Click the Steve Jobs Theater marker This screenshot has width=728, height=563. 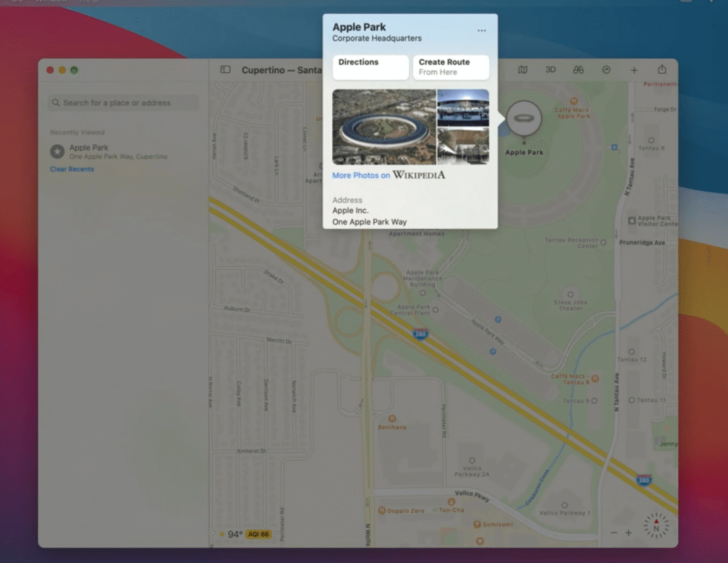pyautogui.click(x=571, y=295)
